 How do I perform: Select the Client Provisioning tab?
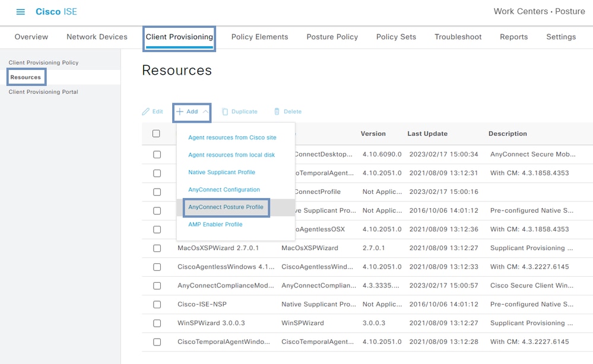(x=179, y=37)
